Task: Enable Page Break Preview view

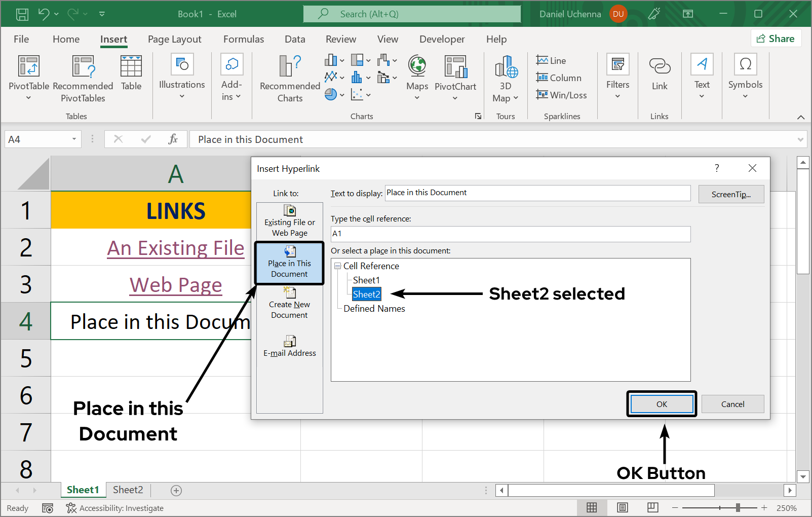Action: tap(652, 507)
